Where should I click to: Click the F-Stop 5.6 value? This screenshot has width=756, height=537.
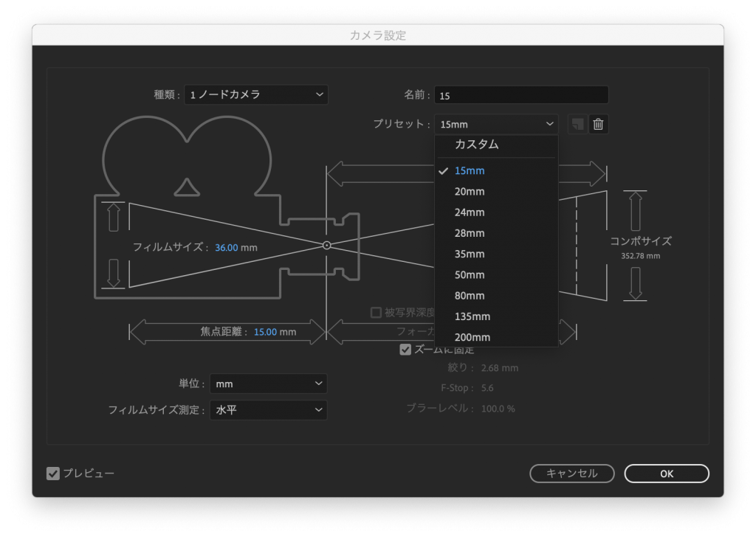click(487, 388)
